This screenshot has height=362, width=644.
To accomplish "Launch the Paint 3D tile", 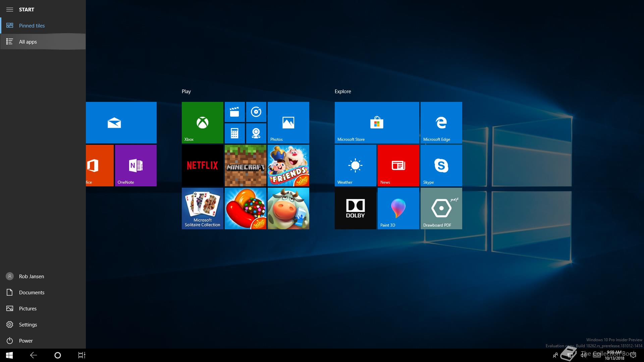I will tap(398, 208).
